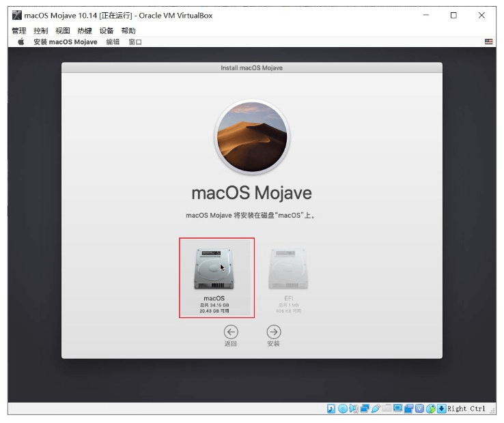Open the Apple menu
This screenshot has width=504, height=423.
pos(20,42)
